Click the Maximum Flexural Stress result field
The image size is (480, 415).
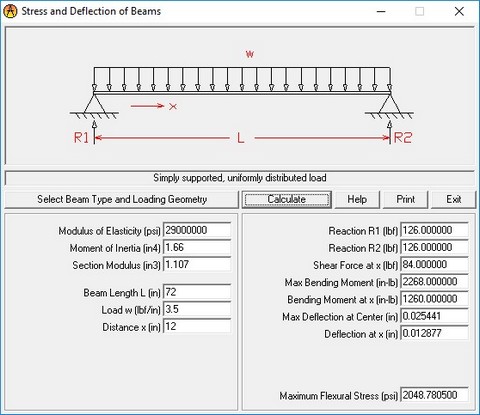tap(434, 395)
